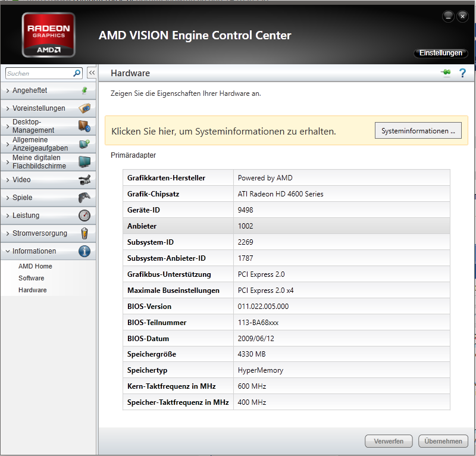Collapse the sidebar with the double-arrow button
476x456 pixels.
(x=92, y=73)
